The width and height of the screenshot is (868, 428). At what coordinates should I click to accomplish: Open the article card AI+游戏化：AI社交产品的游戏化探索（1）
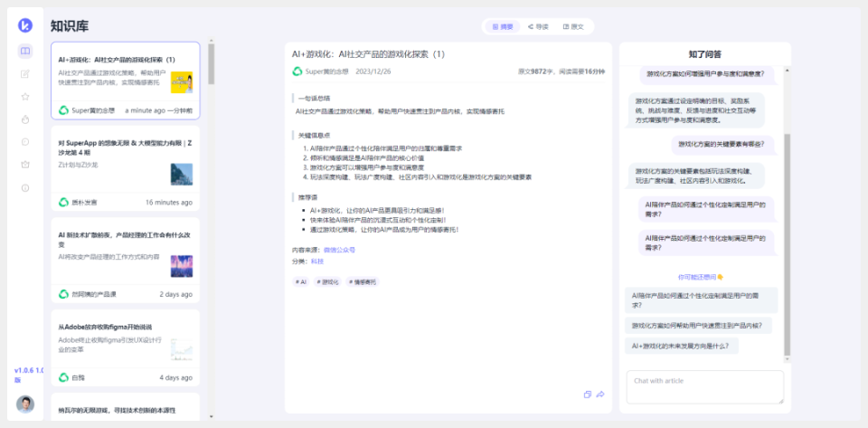[126, 81]
